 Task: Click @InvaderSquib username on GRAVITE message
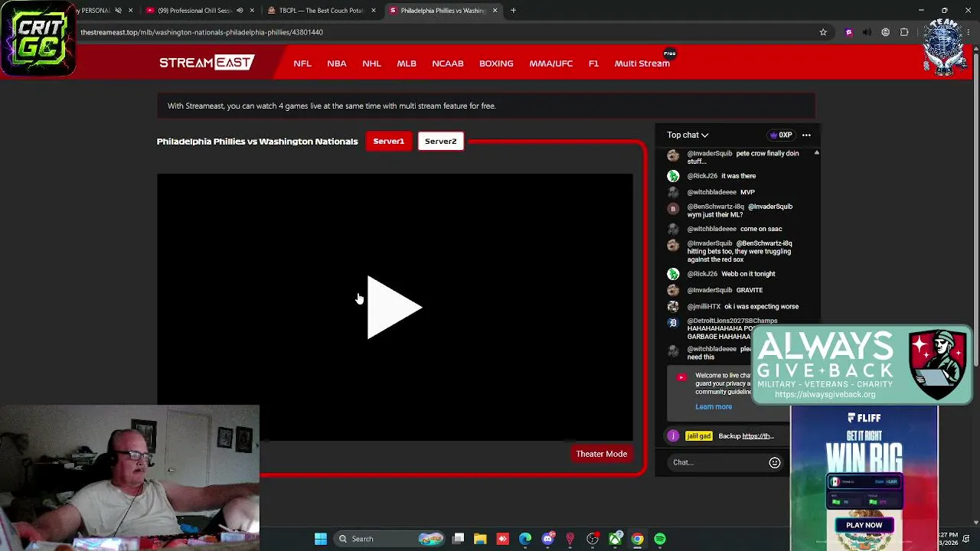[x=710, y=290]
